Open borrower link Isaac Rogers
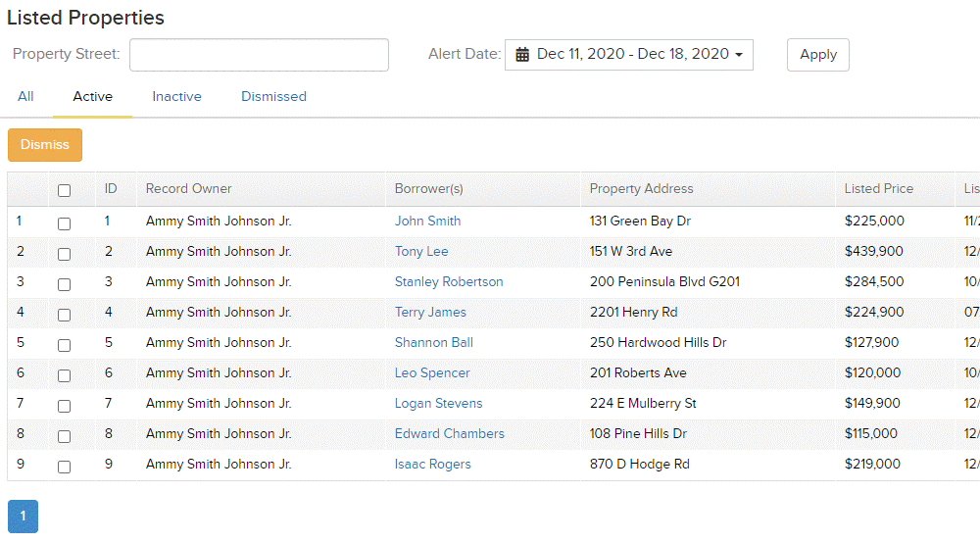The image size is (980, 543). (x=432, y=465)
